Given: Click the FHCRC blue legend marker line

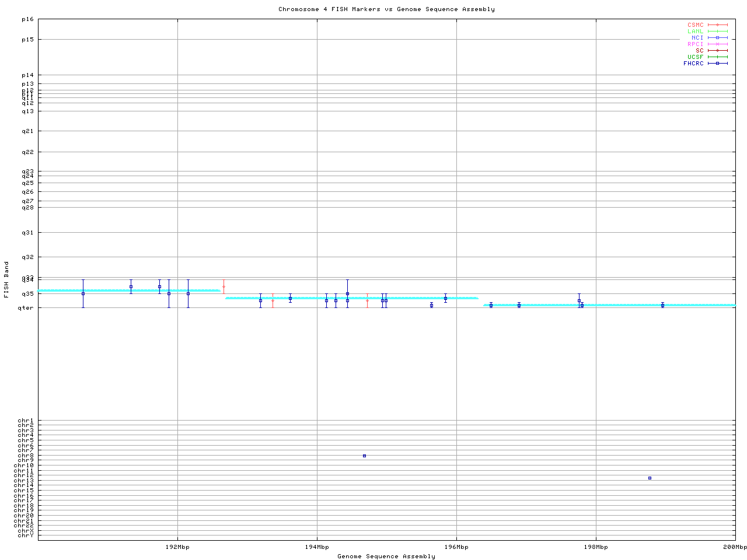Looking at the screenshot, I should [717, 64].
